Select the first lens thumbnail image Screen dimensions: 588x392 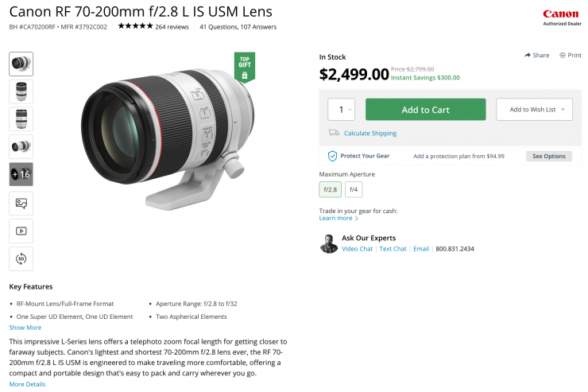pos(21,64)
